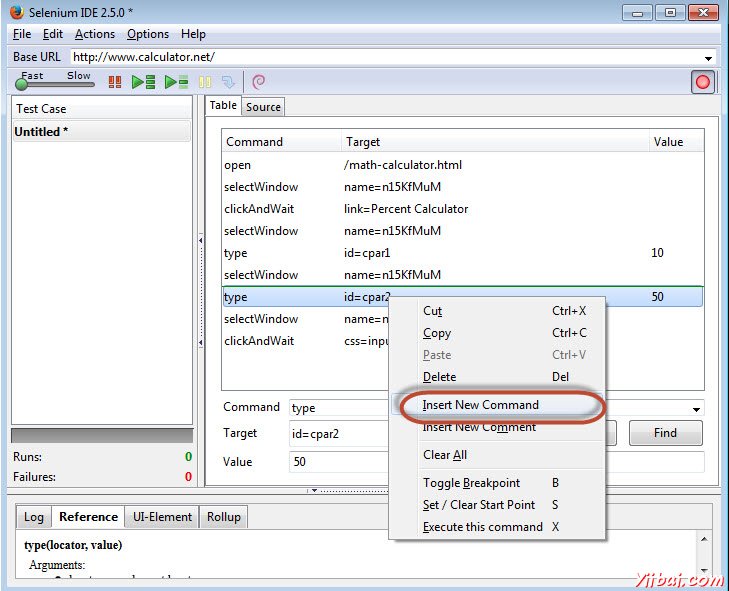Choose Cut from the context menu
This screenshot has height=591, width=729.
[x=497, y=311]
